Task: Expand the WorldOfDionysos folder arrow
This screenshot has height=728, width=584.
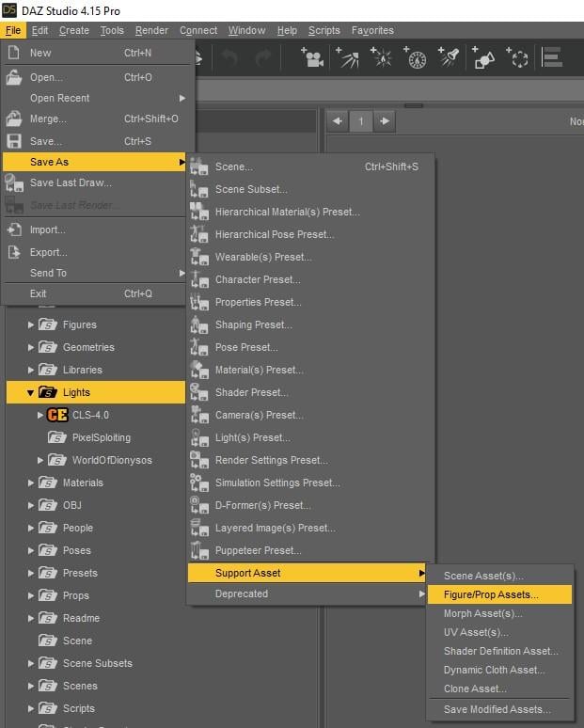Action: [40, 460]
